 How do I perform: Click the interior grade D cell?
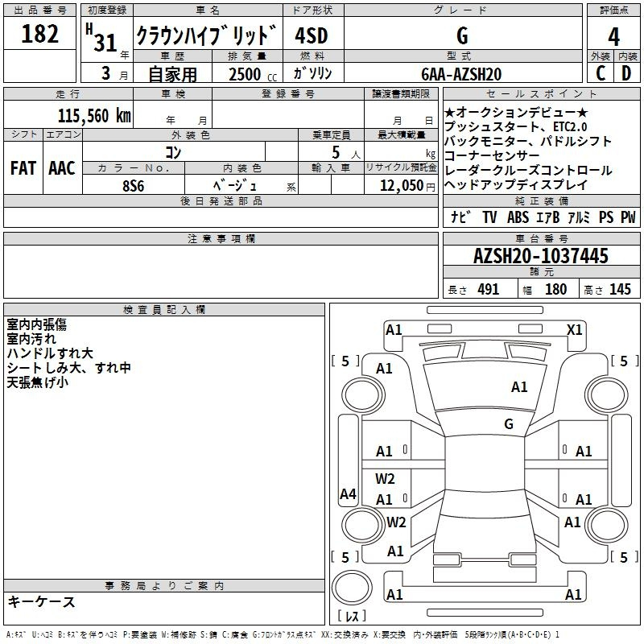tap(627, 73)
